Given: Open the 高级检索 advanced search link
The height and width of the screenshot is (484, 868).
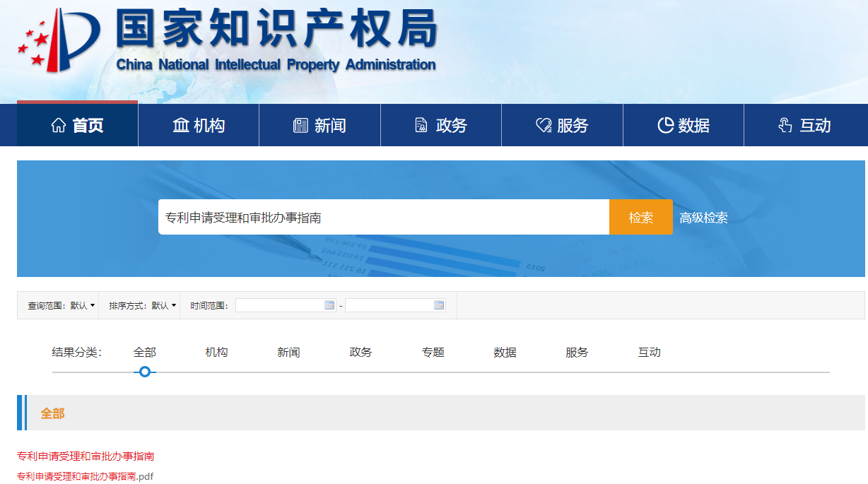Looking at the screenshot, I should tap(703, 218).
